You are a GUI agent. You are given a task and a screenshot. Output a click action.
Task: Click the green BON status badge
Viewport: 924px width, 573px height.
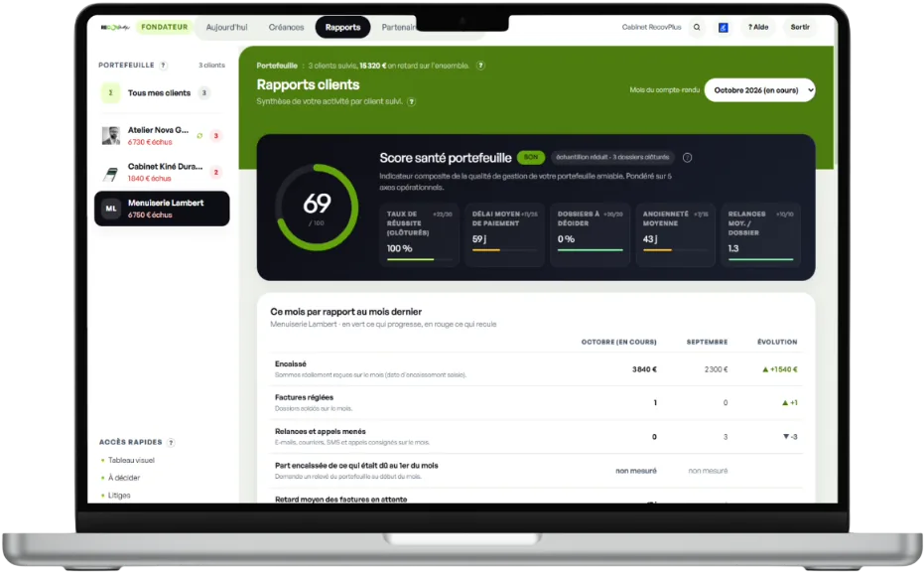pos(530,157)
